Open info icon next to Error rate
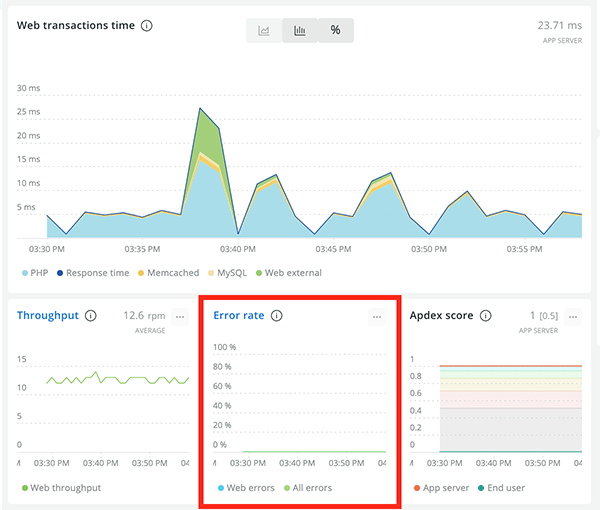600x510 pixels. (x=277, y=316)
